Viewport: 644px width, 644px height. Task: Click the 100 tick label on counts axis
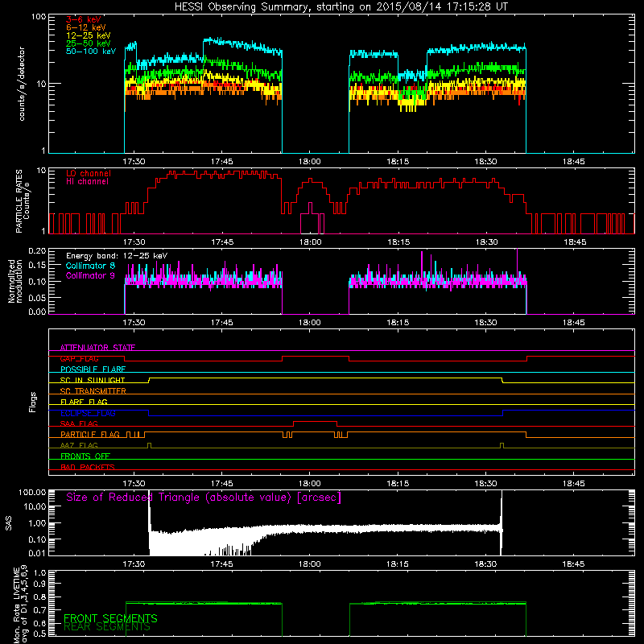point(39,17)
